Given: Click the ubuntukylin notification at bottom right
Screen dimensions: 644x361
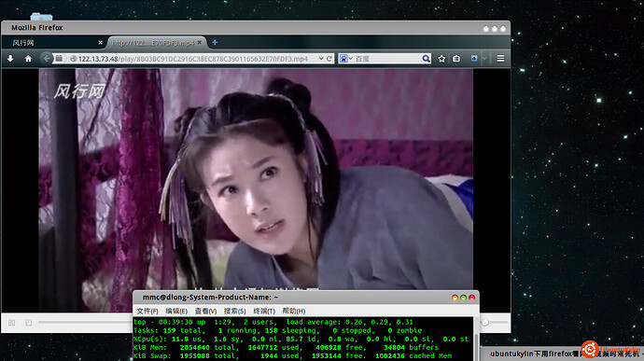Looking at the screenshot, I should (x=562, y=354).
